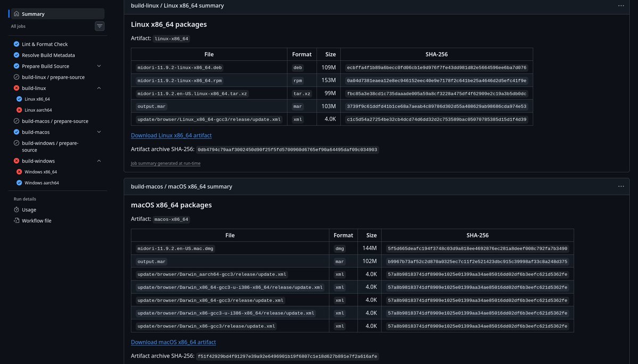Expand the Prepare Build Source chevron
638x364 pixels.
(99, 66)
